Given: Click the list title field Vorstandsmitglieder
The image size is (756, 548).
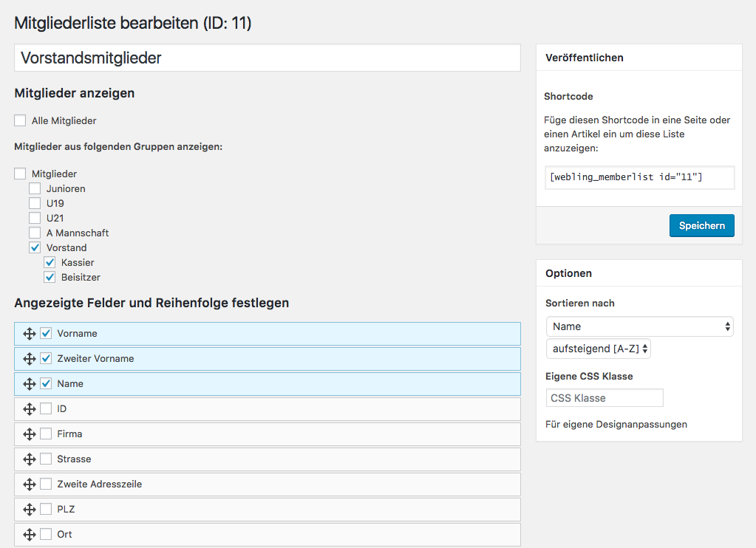Looking at the screenshot, I should tap(267, 58).
